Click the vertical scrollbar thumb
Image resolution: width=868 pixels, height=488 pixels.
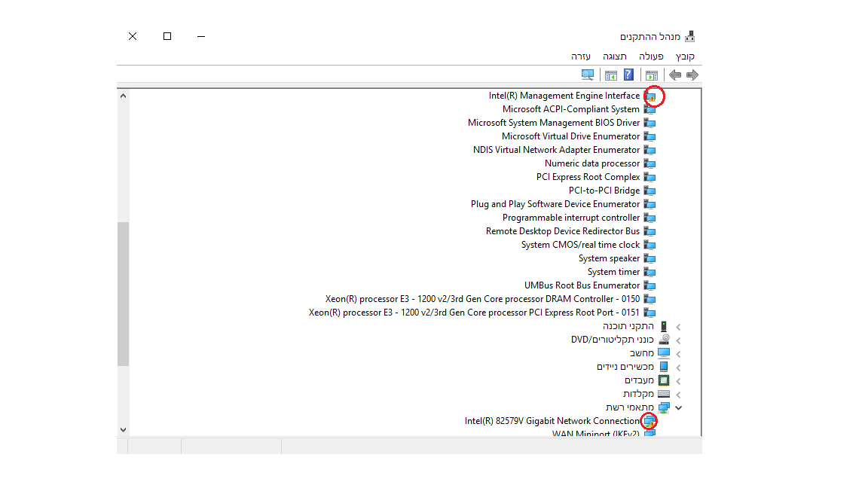[x=123, y=294]
